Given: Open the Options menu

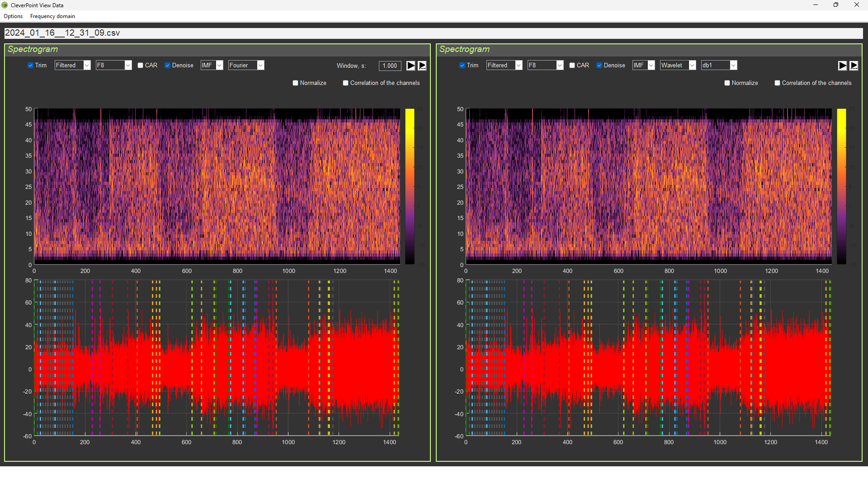Looking at the screenshot, I should [x=13, y=16].
